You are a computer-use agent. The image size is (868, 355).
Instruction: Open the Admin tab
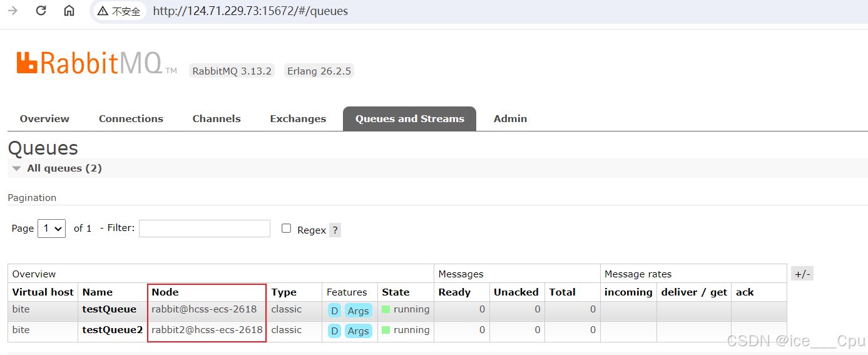point(510,119)
